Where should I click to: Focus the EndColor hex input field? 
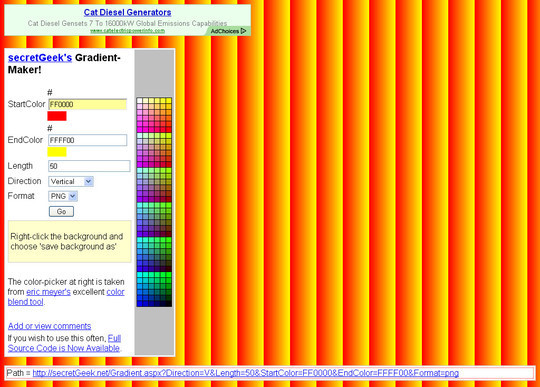[87, 140]
